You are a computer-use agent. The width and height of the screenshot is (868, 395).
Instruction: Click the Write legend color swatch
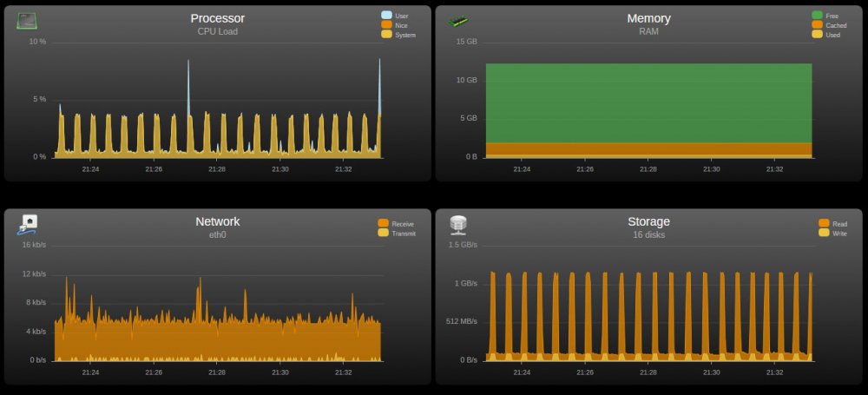click(824, 233)
